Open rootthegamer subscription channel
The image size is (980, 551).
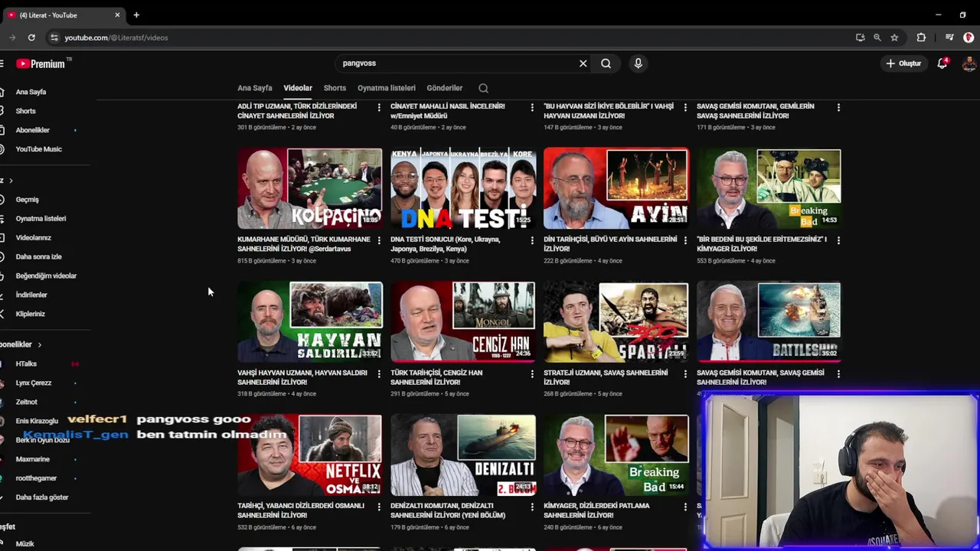click(36, 479)
